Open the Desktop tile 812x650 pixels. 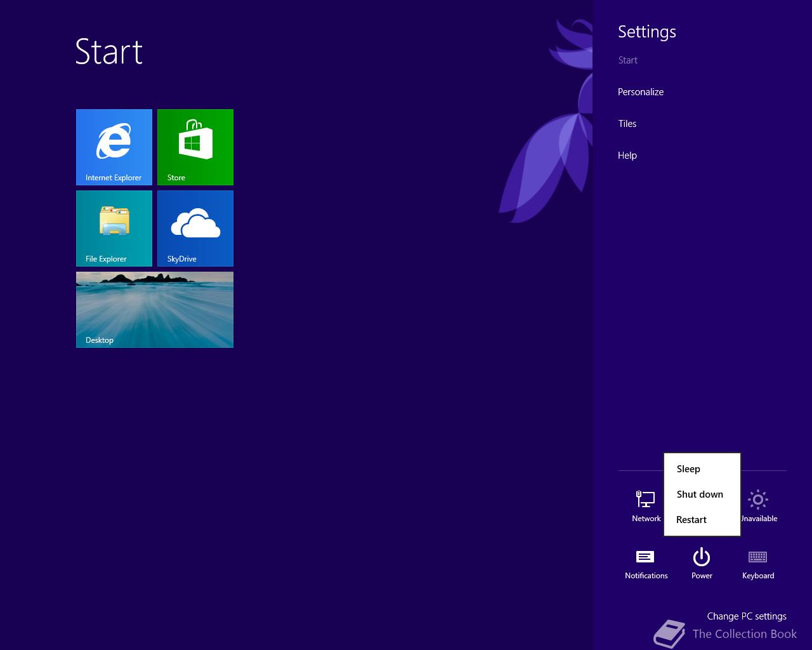(x=155, y=310)
